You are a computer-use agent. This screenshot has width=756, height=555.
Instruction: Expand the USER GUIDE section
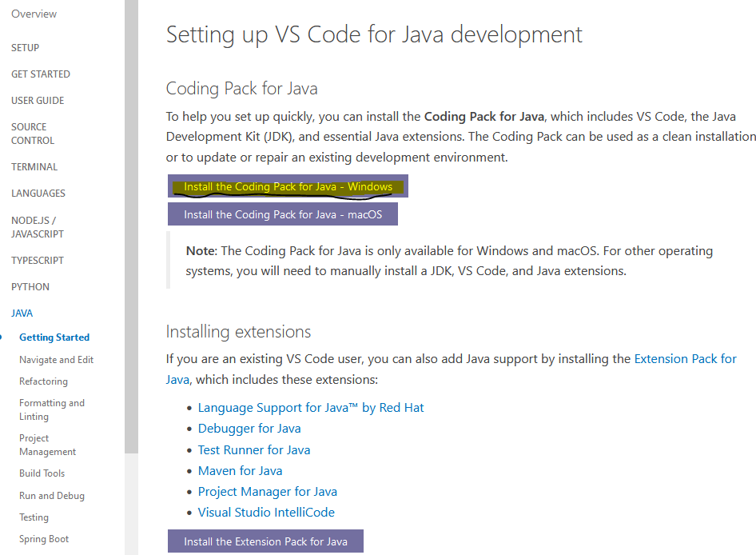coord(38,101)
